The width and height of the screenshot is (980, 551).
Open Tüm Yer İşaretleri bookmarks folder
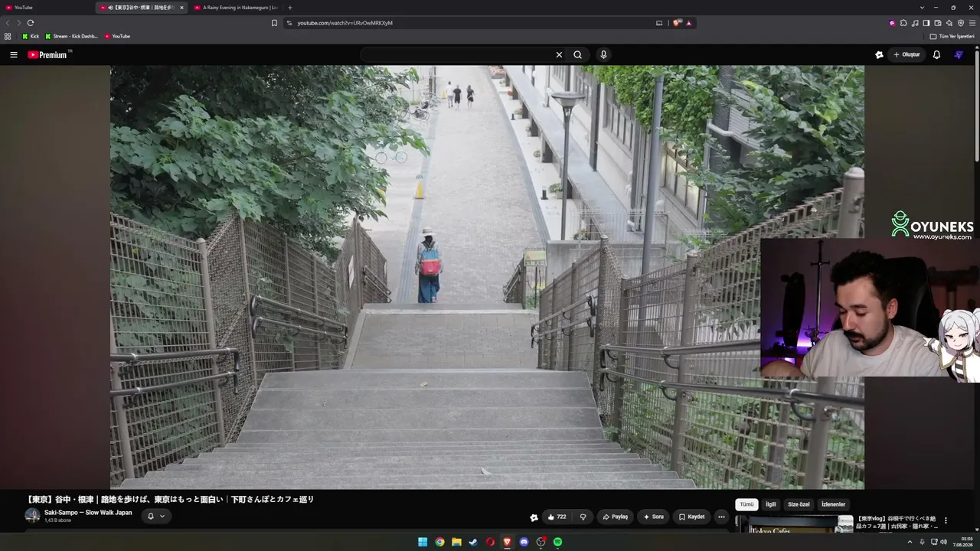click(x=952, y=36)
